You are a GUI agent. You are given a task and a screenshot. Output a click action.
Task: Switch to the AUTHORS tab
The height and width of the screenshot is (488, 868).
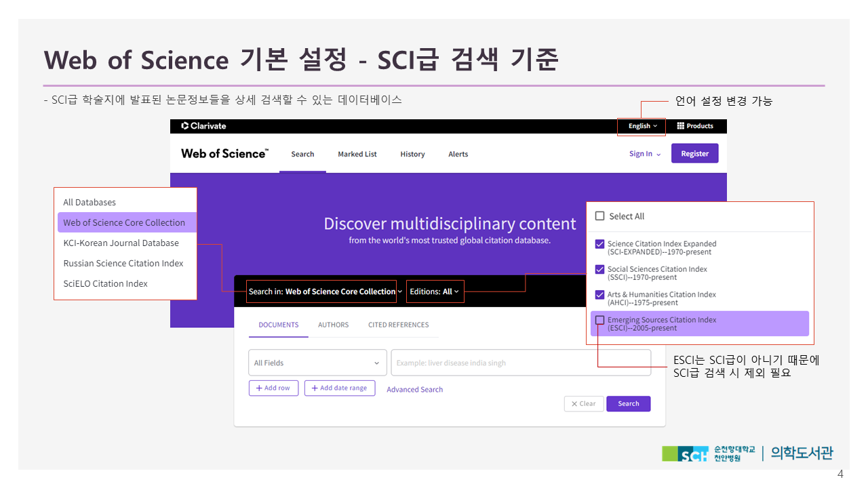(x=334, y=325)
